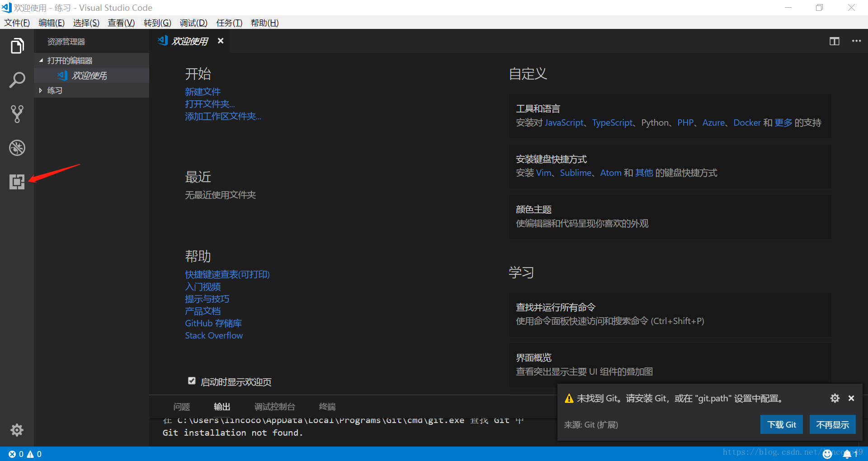
Task: Open the GitHub 存储库 link
Action: [x=213, y=323]
